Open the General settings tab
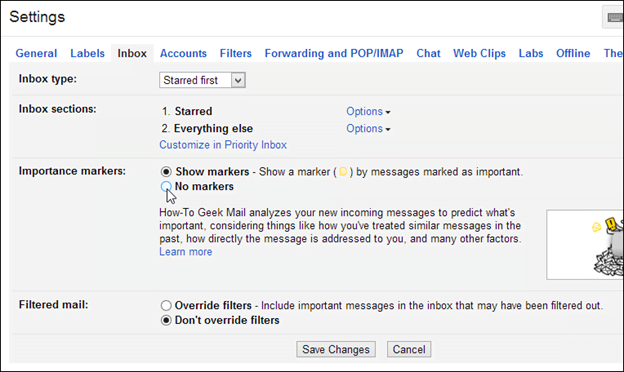This screenshot has height=372, width=624. tap(36, 53)
